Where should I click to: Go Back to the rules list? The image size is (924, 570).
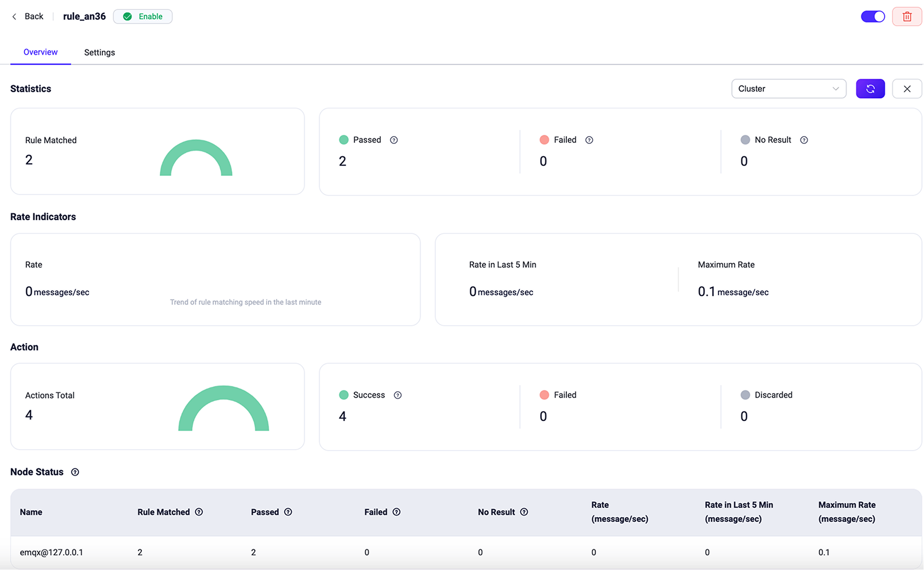click(28, 17)
